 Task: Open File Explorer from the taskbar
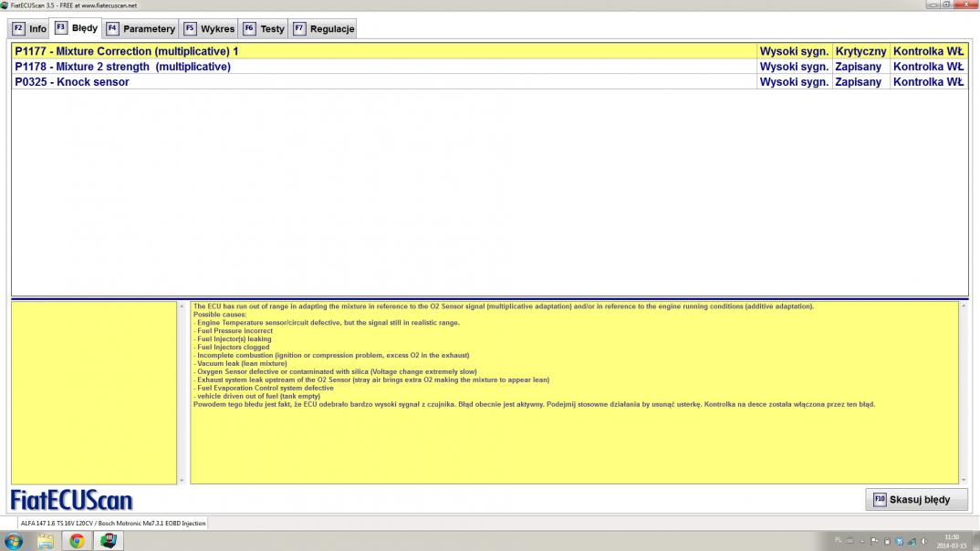click(45, 541)
